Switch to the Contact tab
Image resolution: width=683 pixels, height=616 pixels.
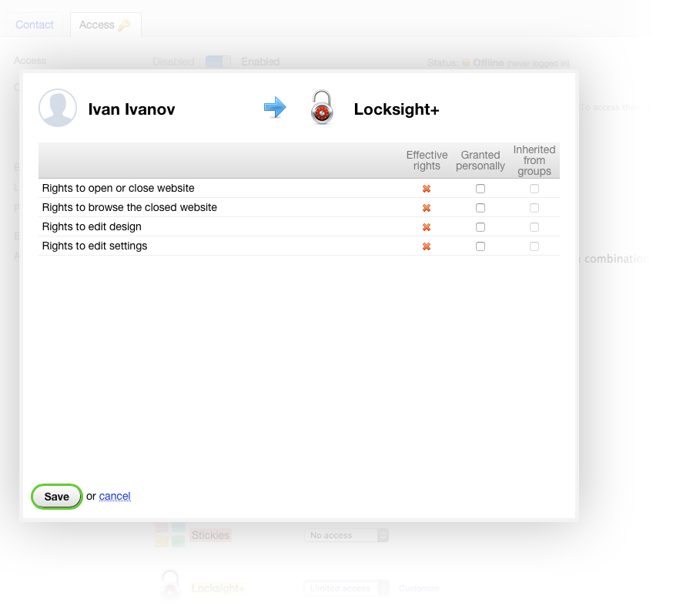pyautogui.click(x=35, y=25)
